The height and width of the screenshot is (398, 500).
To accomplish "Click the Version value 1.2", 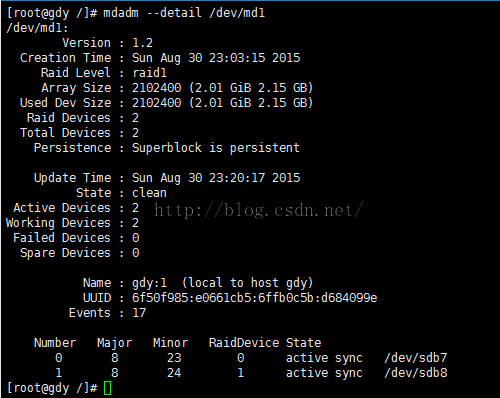I will pos(142,43).
